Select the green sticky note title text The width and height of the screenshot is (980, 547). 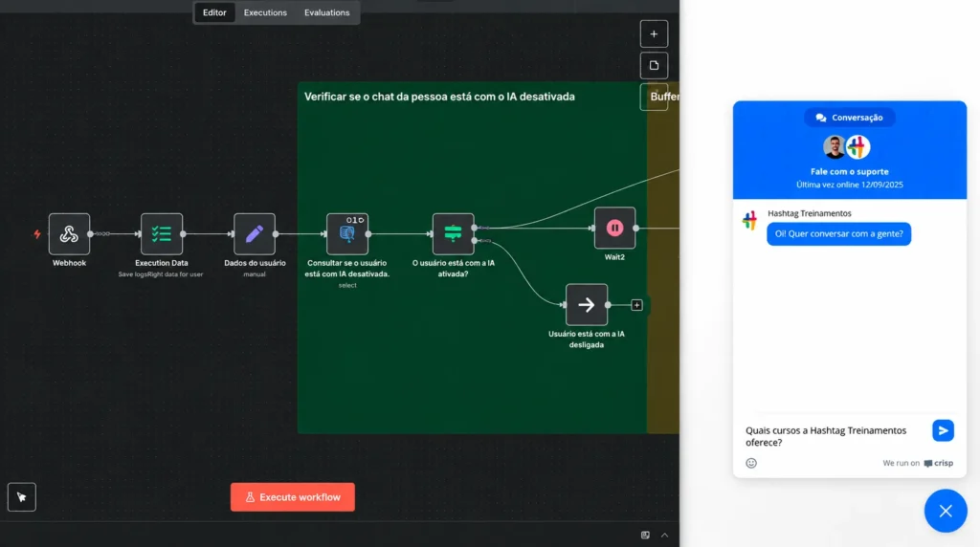[x=439, y=97]
